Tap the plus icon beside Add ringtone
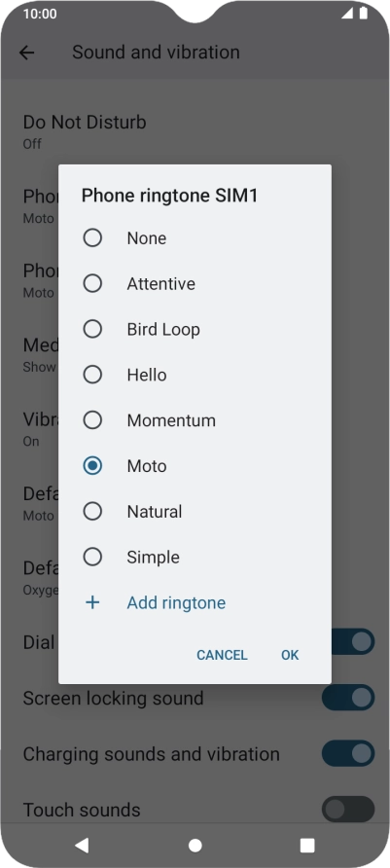 point(92,602)
